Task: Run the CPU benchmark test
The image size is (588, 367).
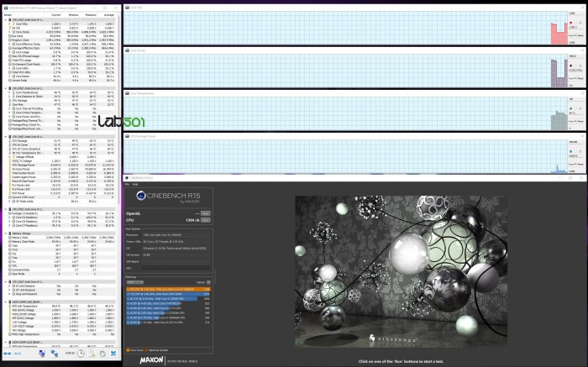Action: [206, 219]
